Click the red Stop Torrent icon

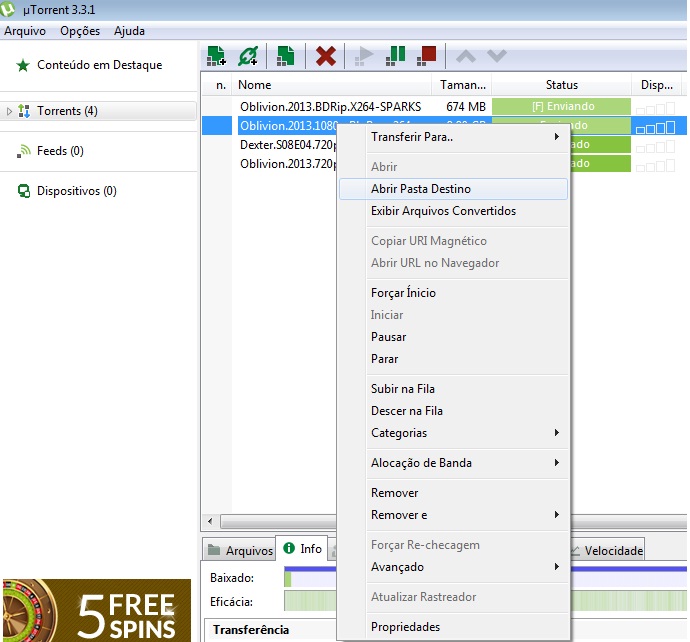coord(426,56)
